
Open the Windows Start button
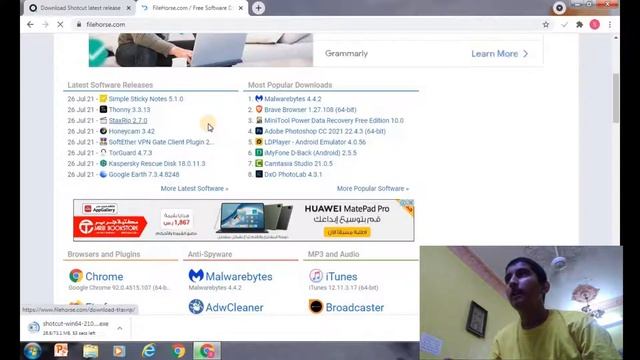click(x=32, y=351)
